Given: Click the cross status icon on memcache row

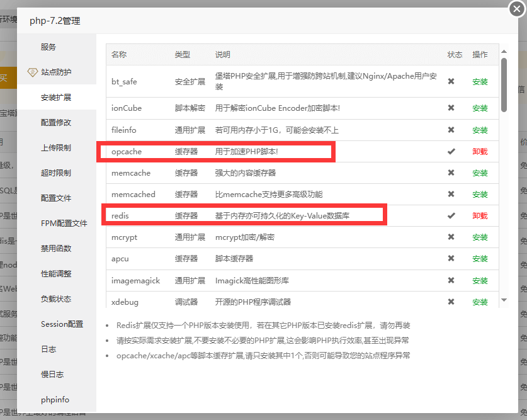Looking at the screenshot, I should [451, 173].
